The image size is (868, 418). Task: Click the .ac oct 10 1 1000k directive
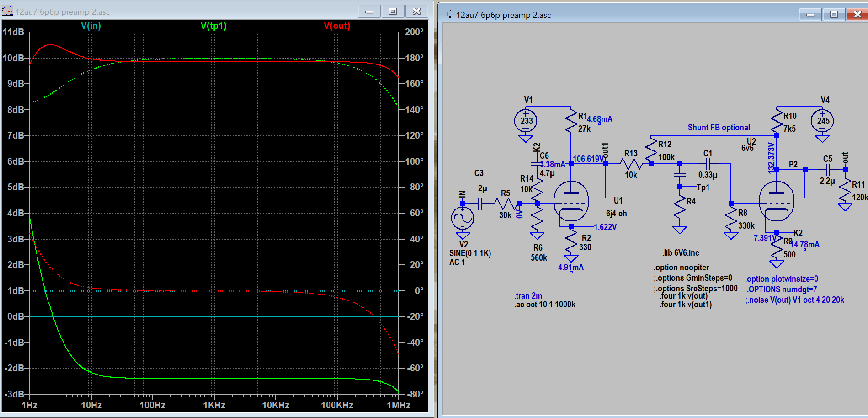(x=544, y=305)
